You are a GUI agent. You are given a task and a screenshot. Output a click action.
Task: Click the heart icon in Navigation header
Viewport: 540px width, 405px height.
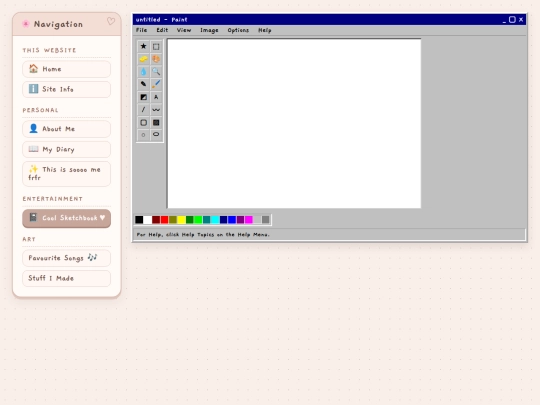(111, 21)
